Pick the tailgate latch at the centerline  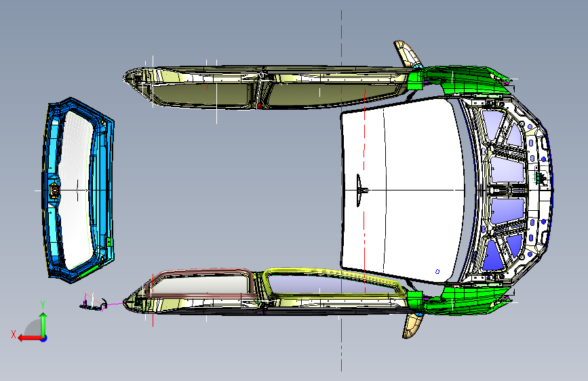tap(54, 190)
